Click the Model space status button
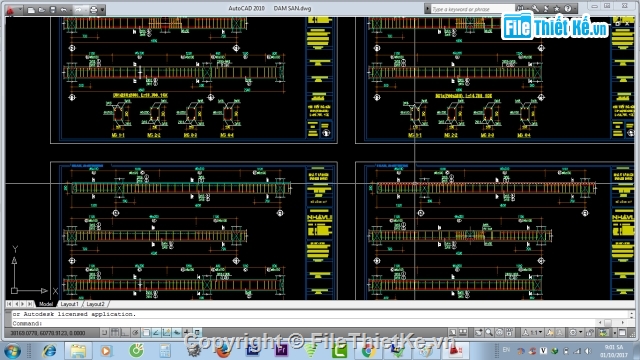The image size is (640, 360). click(x=453, y=333)
